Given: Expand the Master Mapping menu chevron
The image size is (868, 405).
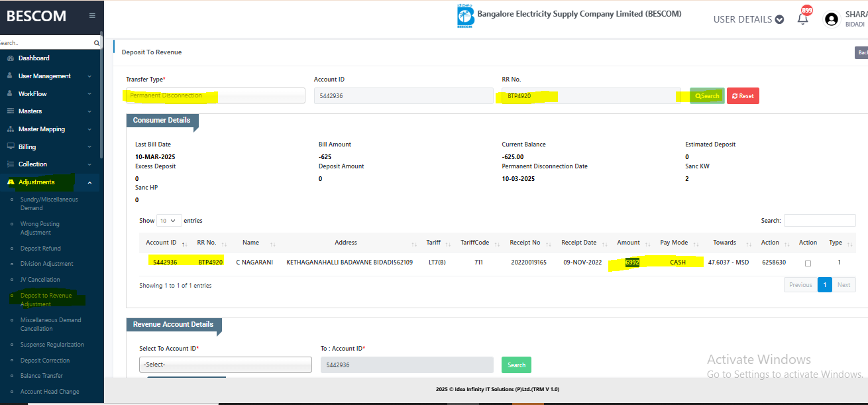Looking at the screenshot, I should 89,129.
